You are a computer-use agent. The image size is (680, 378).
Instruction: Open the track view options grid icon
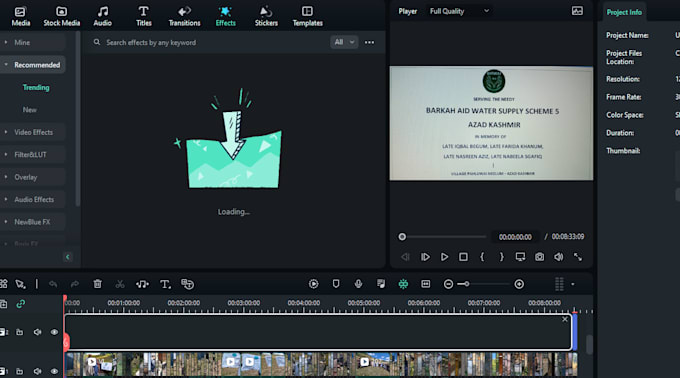click(x=559, y=284)
